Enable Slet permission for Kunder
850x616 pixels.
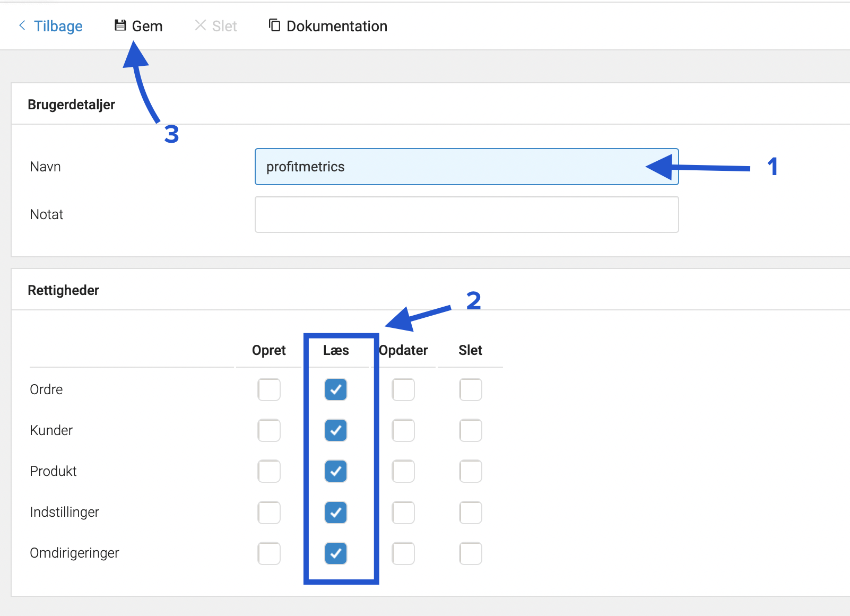point(471,430)
